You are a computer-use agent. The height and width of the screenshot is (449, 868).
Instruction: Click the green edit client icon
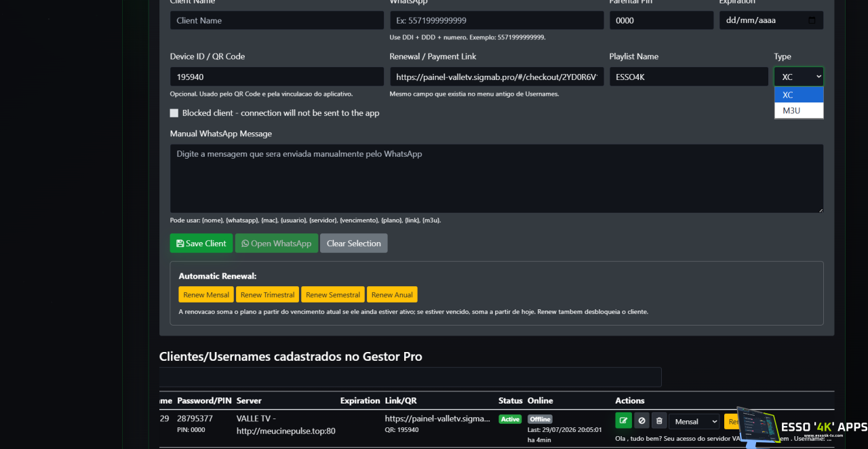(x=623, y=421)
